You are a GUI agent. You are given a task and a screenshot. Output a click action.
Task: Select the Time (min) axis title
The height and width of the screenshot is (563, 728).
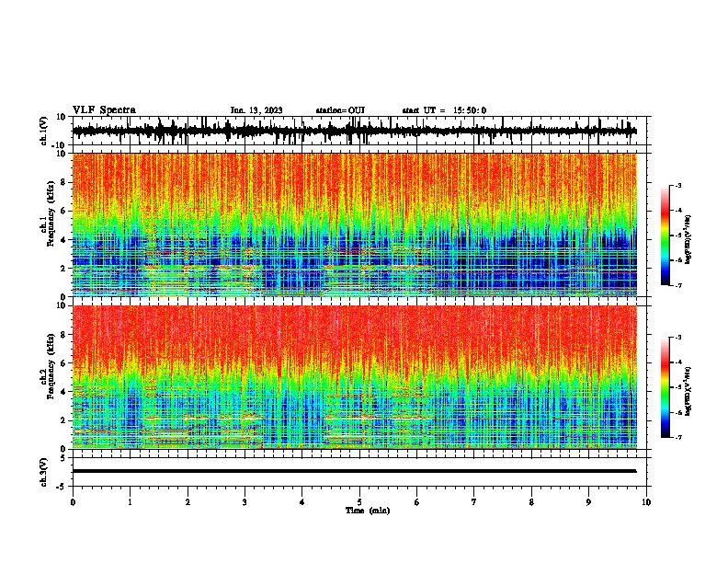coord(368,511)
